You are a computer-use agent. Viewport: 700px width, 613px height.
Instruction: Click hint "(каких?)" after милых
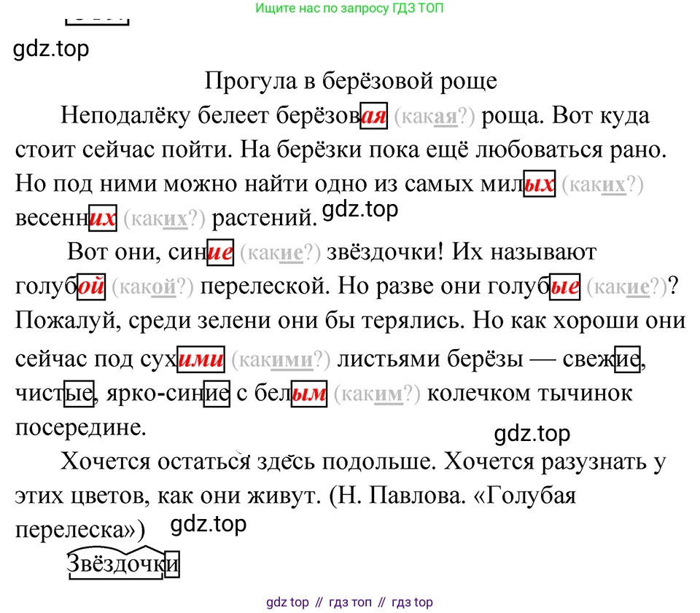[603, 184]
